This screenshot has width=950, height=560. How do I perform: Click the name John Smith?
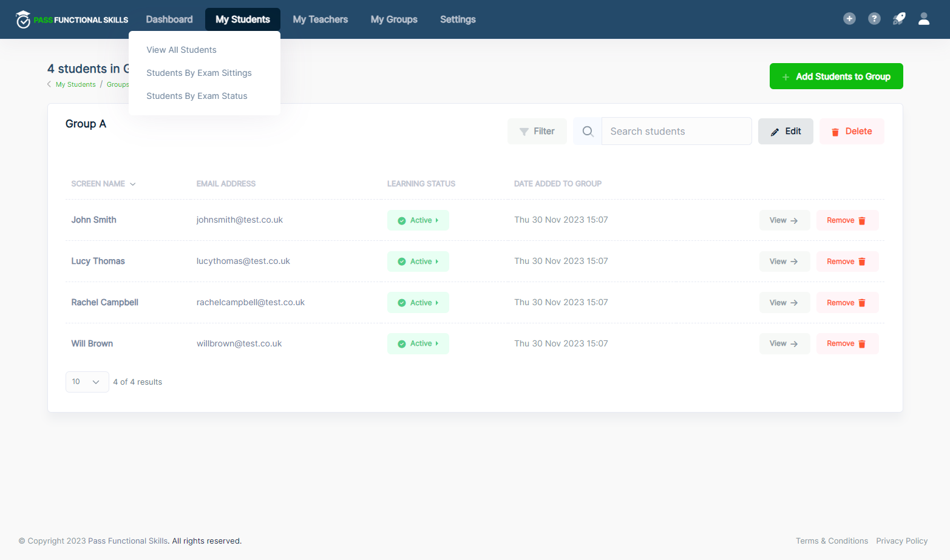pos(93,220)
